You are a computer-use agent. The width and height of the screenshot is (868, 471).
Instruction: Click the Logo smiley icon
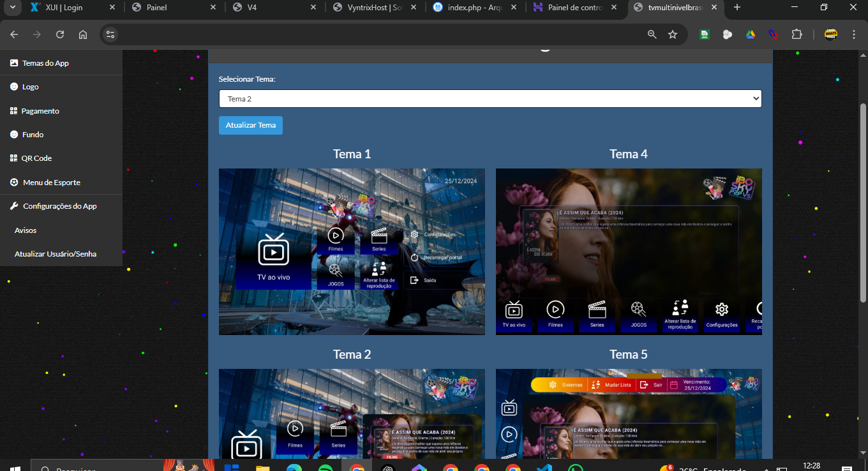point(14,87)
